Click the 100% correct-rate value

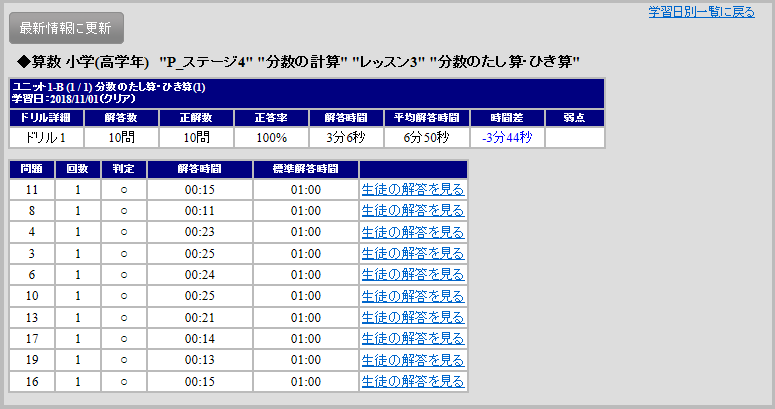coord(271,137)
